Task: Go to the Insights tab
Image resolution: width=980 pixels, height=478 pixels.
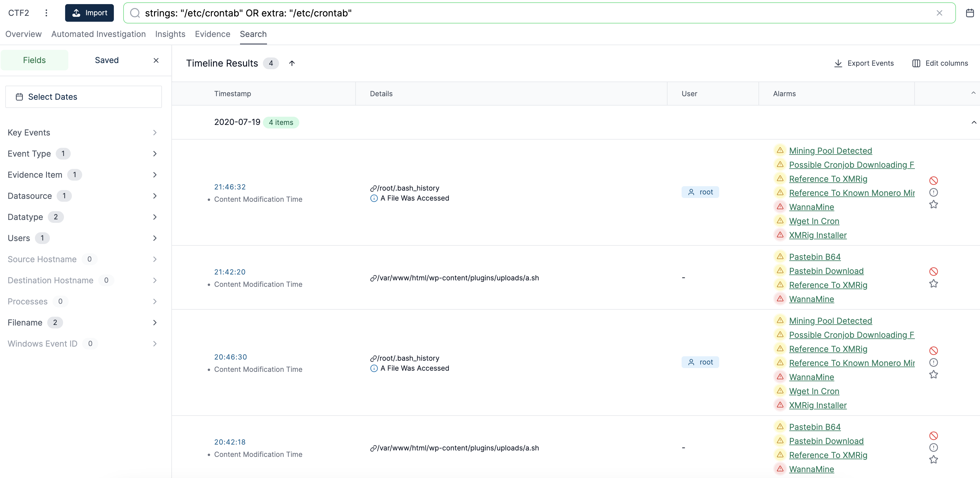Action: click(x=170, y=34)
